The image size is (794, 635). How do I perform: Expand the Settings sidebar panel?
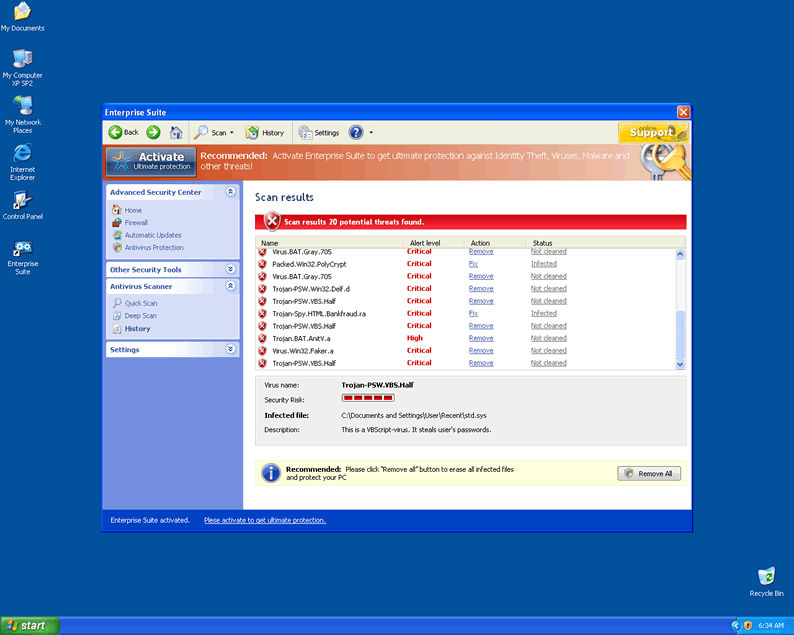pyautogui.click(x=231, y=350)
